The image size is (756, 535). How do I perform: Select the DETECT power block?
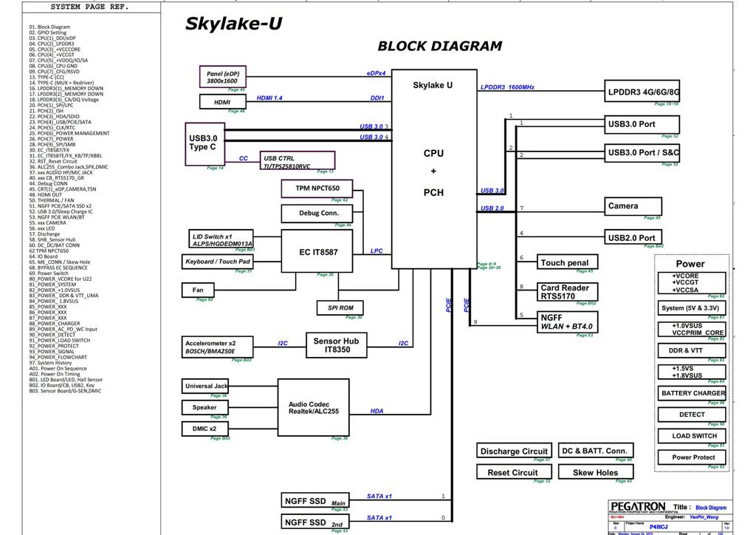[x=691, y=415]
